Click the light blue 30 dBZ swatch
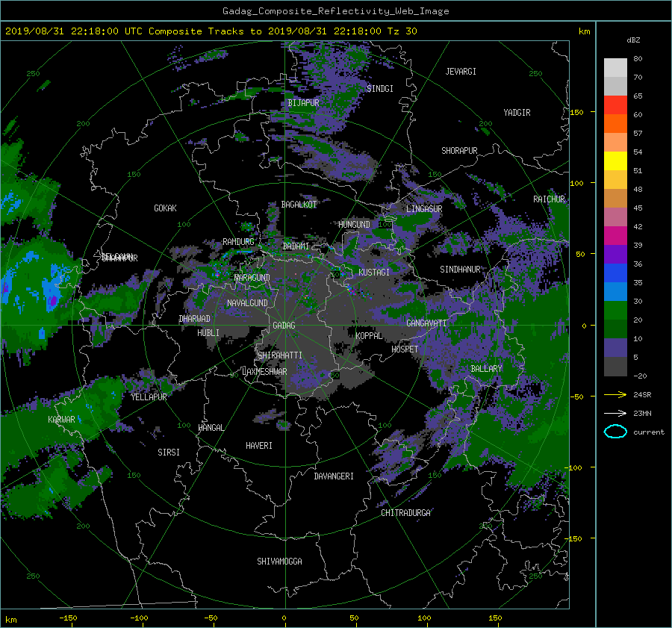 pyautogui.click(x=615, y=292)
